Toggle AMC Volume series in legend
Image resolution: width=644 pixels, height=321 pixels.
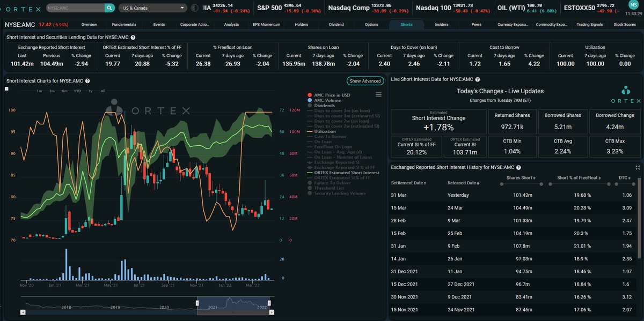pyautogui.click(x=325, y=100)
